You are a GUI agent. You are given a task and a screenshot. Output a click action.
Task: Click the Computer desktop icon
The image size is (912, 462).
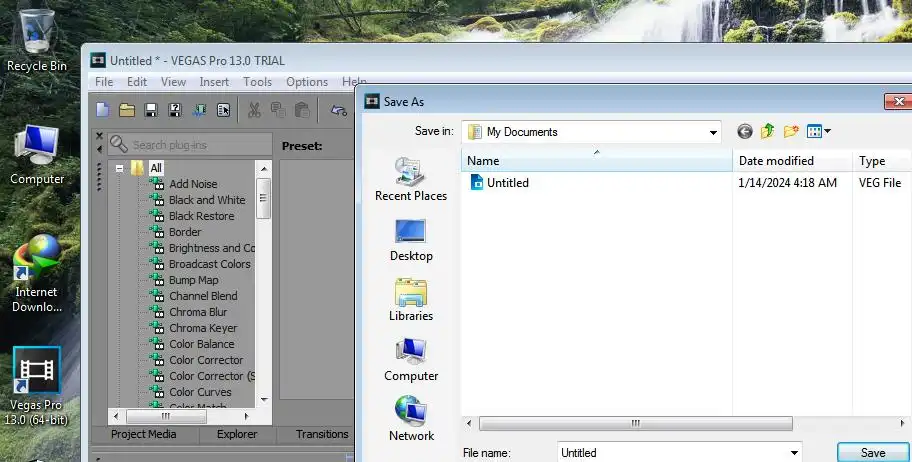37,155
